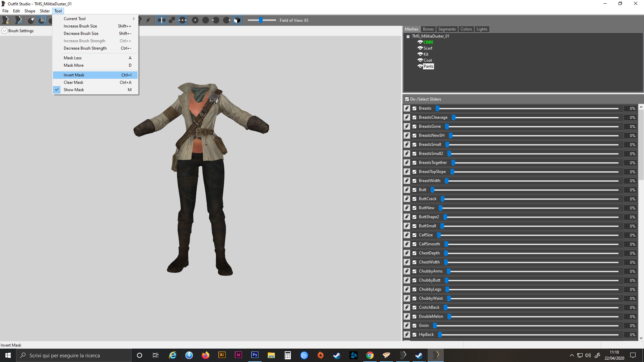The width and height of the screenshot is (644, 362).
Task: Toggle the perspective cube view icon
Action: pos(237,20)
